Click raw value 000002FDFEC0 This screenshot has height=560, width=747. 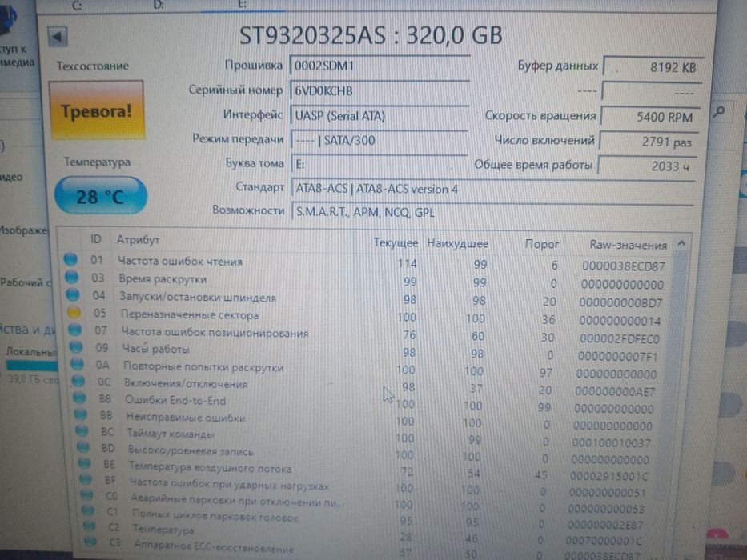[x=620, y=338]
